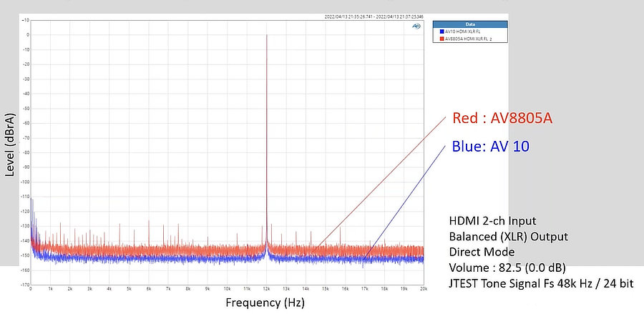Click the 'Direct Mode' text
644x314 pixels.
(x=482, y=252)
